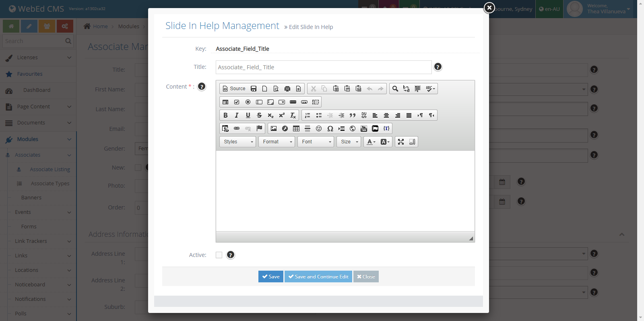
Task: Insert a numbered list
Action: [x=308, y=115]
